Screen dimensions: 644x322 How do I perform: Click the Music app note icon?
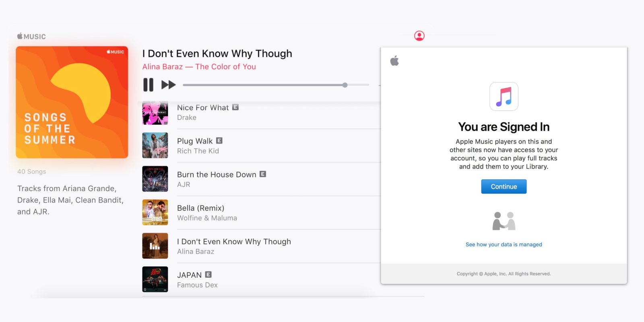tap(504, 97)
